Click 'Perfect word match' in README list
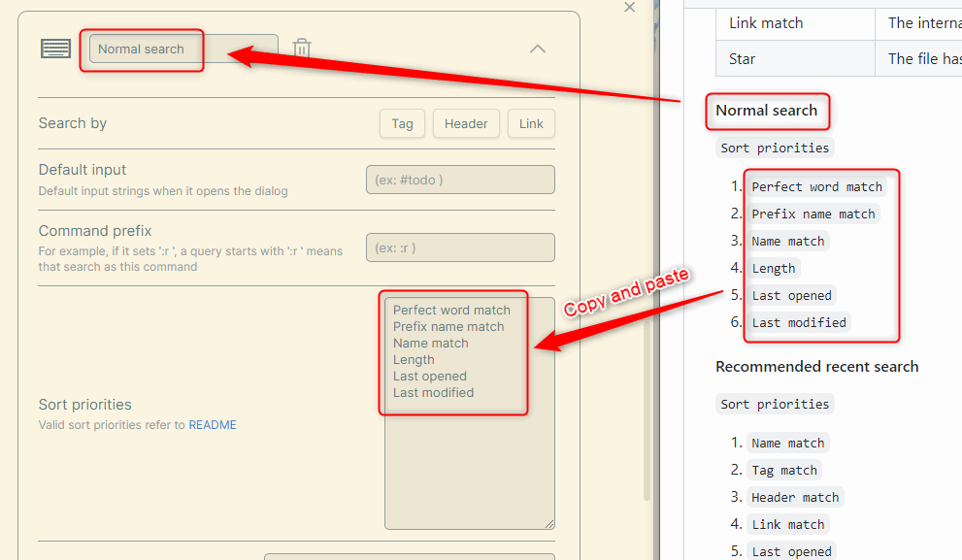Screen dimensions: 962x560 point(816,186)
